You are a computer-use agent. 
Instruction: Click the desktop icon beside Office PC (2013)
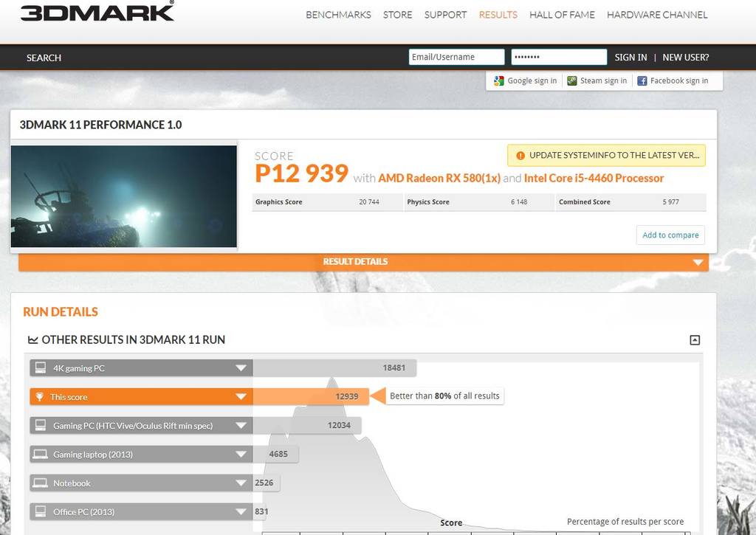pyautogui.click(x=41, y=511)
